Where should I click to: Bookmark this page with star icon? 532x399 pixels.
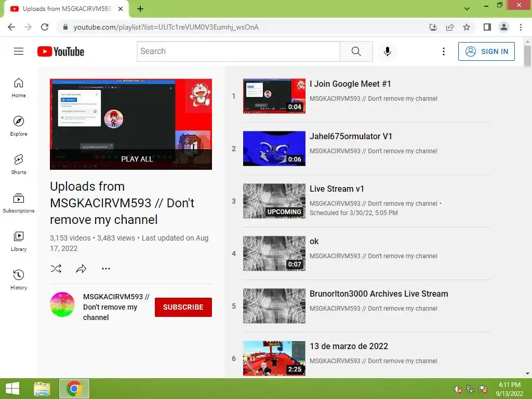(467, 27)
